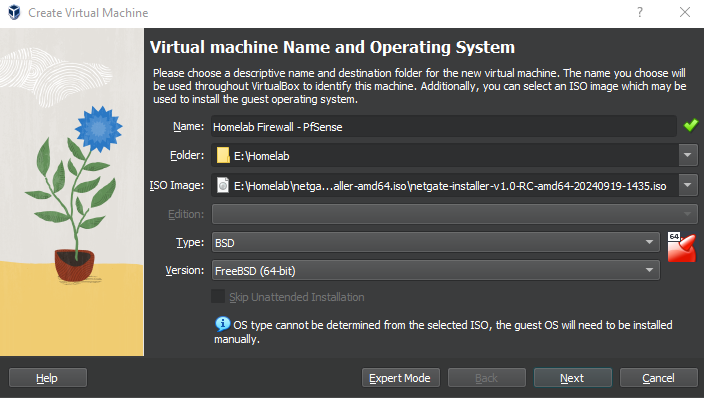
Task: Click the Cancel button
Action: point(658,378)
